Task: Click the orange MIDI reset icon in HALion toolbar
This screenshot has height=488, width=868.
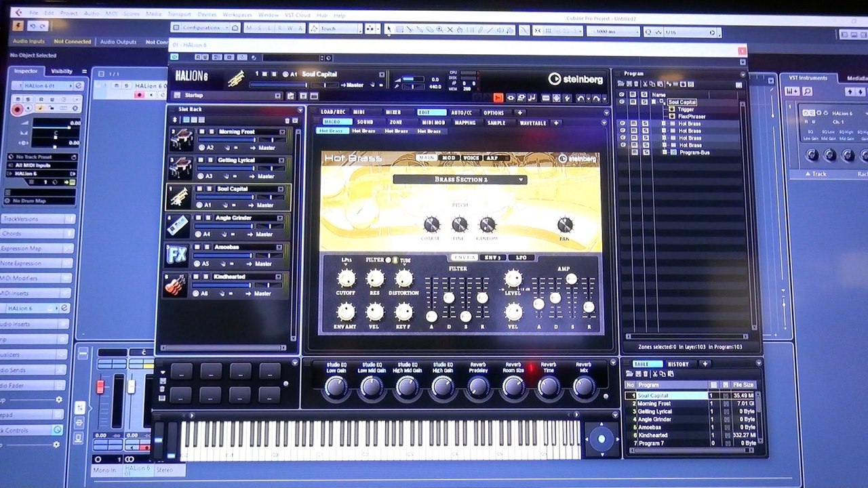Action: pyautogui.click(x=498, y=98)
